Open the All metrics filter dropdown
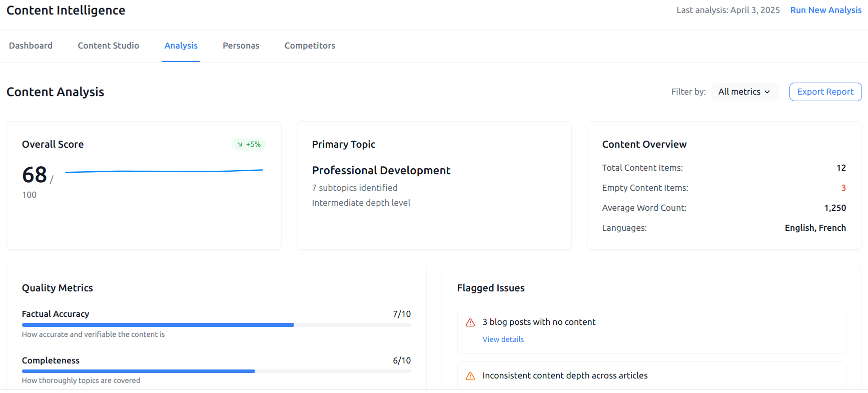Image resolution: width=868 pixels, height=393 pixels. pos(744,92)
